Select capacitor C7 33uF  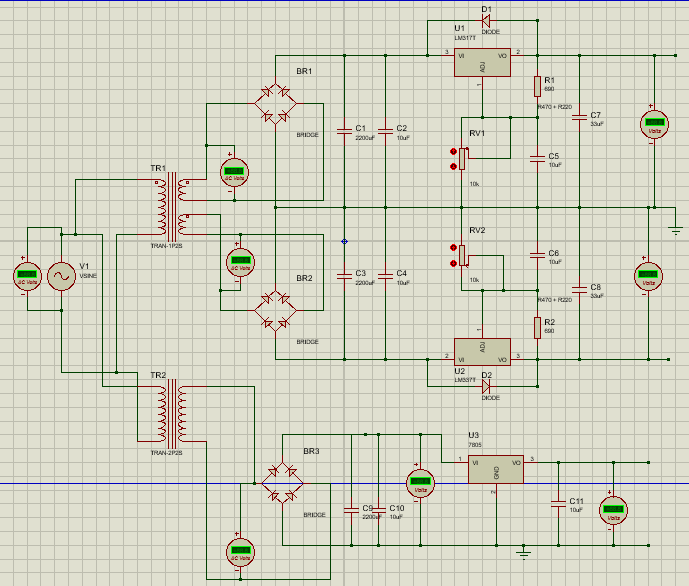(579, 117)
